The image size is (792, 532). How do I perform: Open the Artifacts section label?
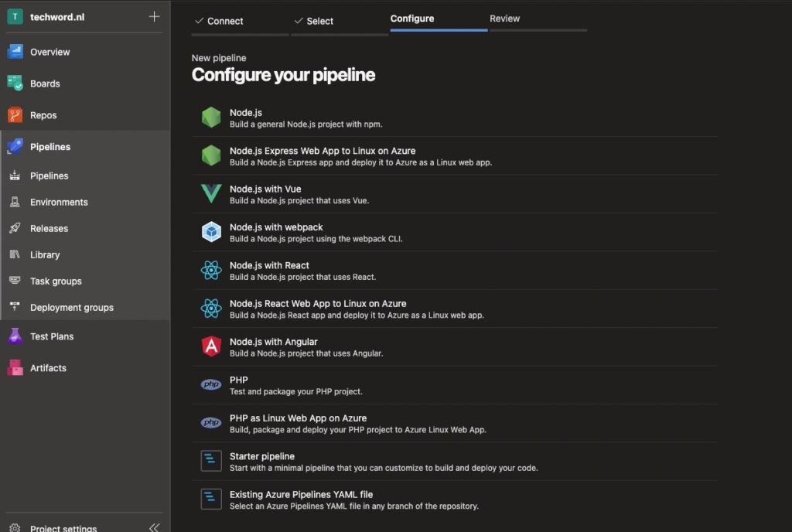tap(48, 368)
